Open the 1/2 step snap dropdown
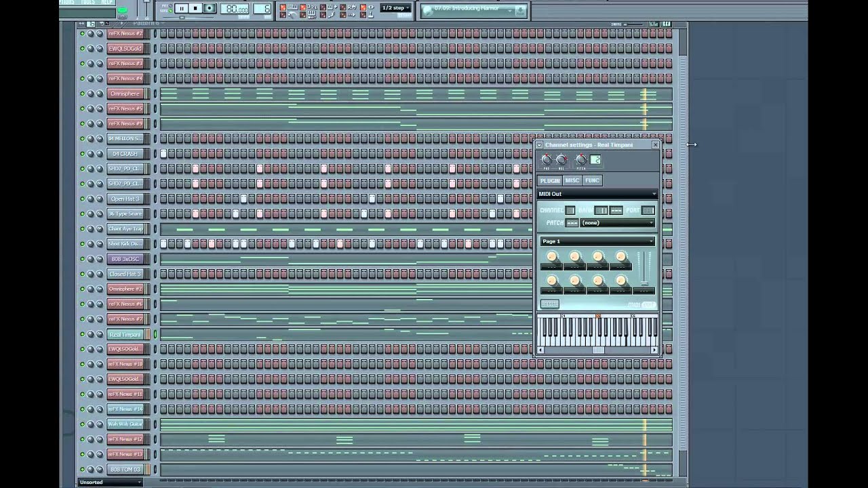868x488 pixels. tap(395, 8)
